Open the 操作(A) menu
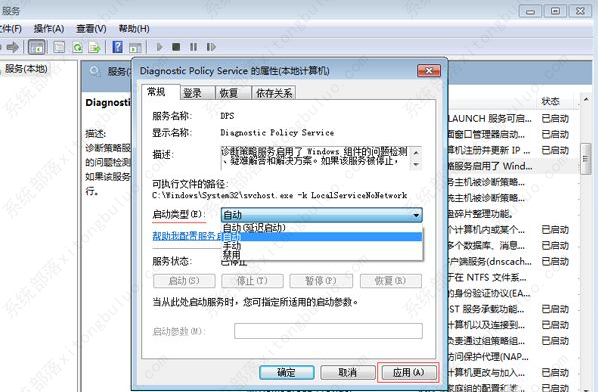The height and width of the screenshot is (392, 598). (49, 29)
